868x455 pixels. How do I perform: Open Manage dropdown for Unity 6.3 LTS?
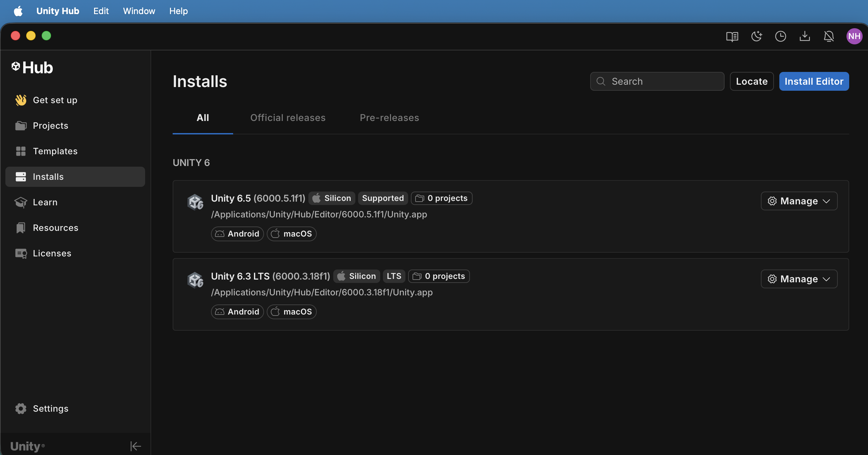point(799,279)
